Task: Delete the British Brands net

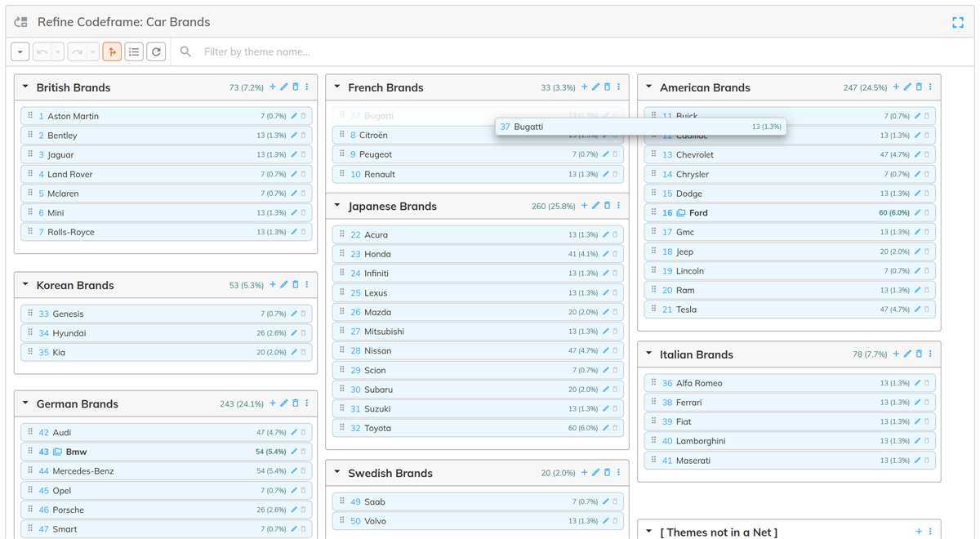Action: tap(296, 87)
